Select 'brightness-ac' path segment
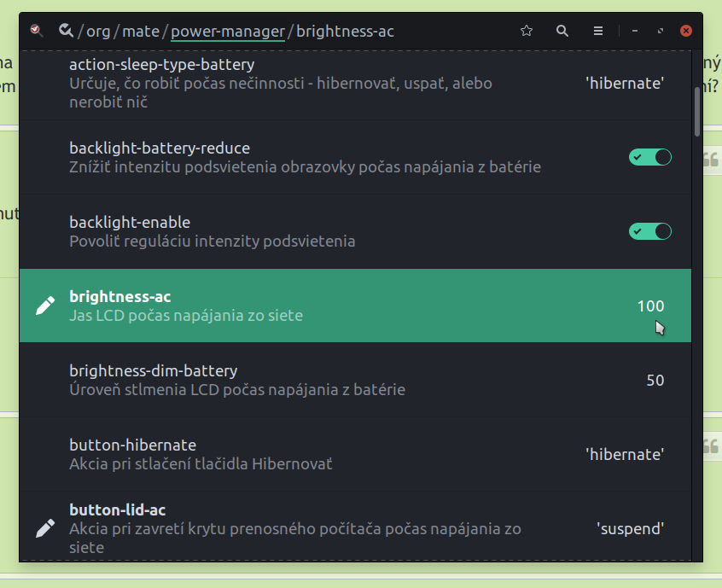The width and height of the screenshot is (722, 588). (345, 32)
